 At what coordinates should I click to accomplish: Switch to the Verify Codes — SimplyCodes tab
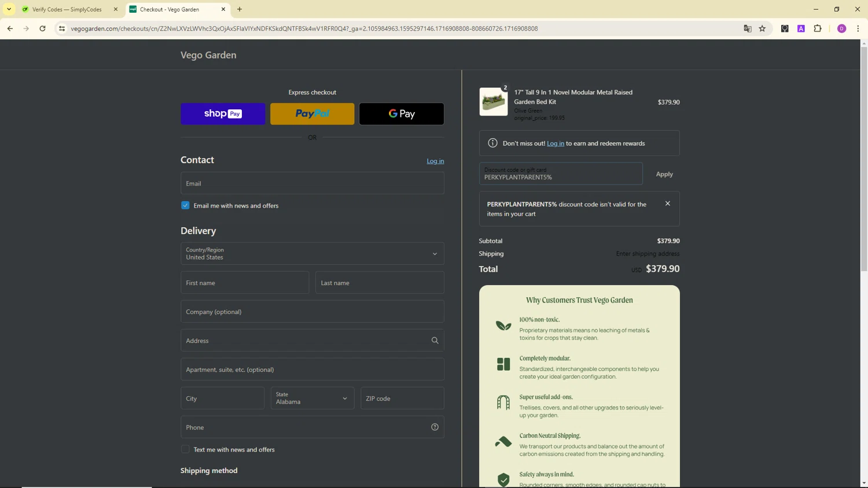tap(67, 9)
